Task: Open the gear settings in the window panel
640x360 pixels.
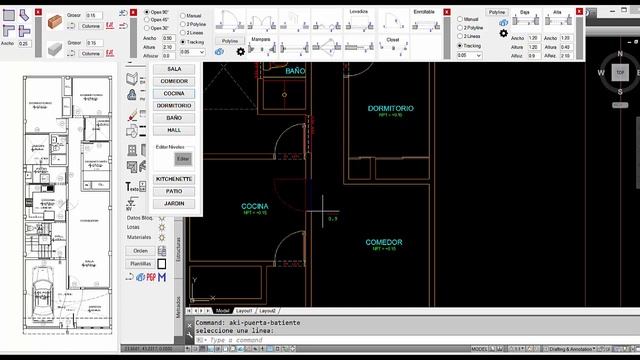Action: coord(504,33)
